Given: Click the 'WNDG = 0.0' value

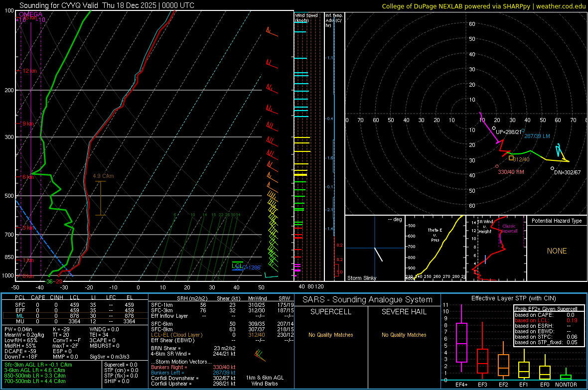Looking at the screenshot, I should coord(104,329).
